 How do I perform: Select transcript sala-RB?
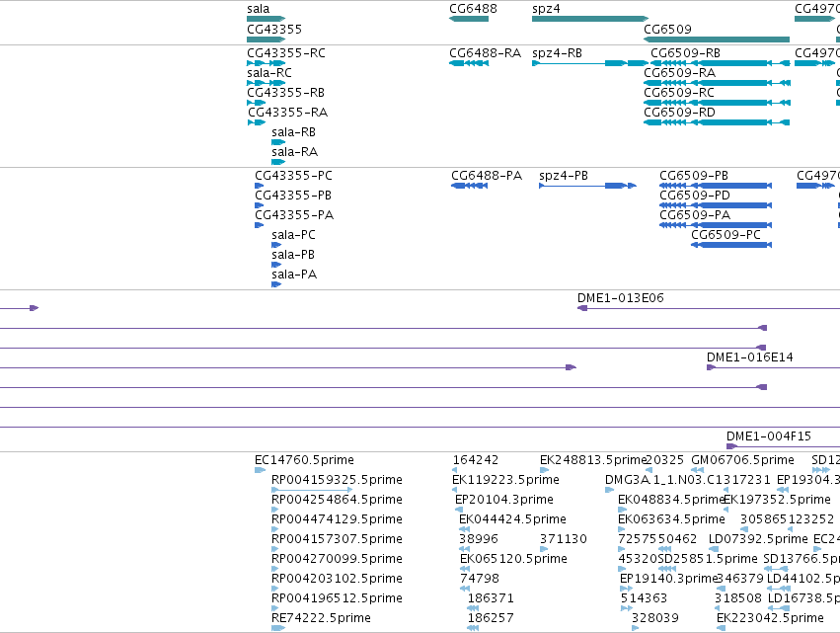278,142
